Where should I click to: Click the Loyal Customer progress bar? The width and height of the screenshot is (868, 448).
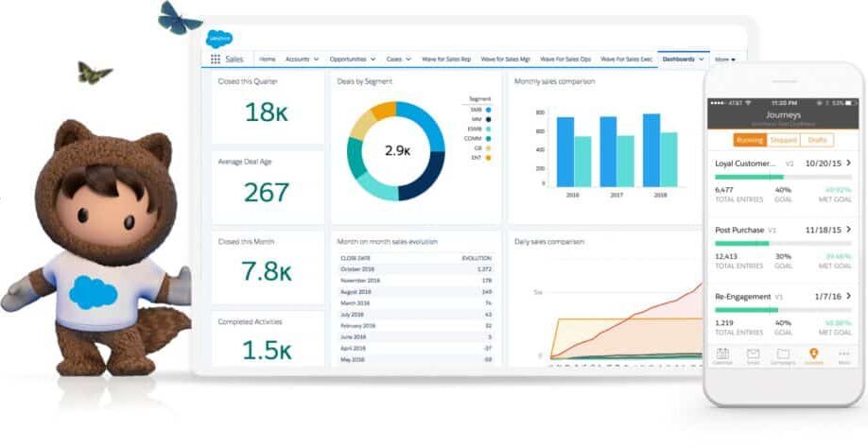click(x=783, y=177)
